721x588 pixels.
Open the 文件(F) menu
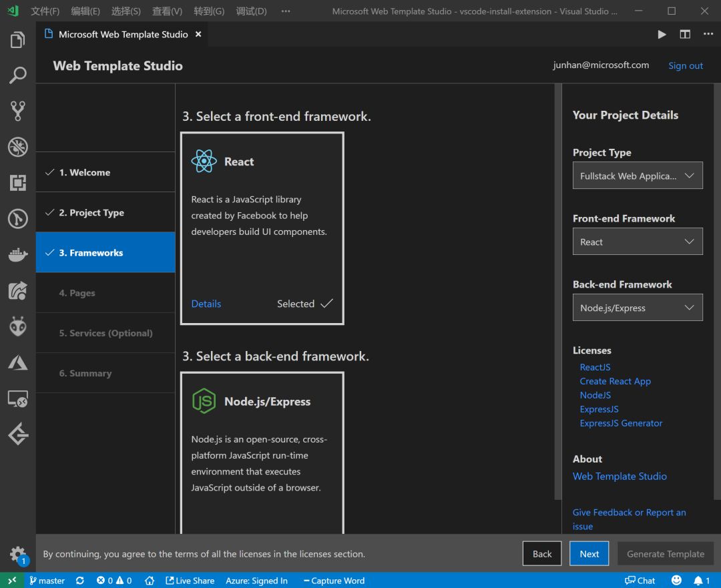tap(45, 11)
